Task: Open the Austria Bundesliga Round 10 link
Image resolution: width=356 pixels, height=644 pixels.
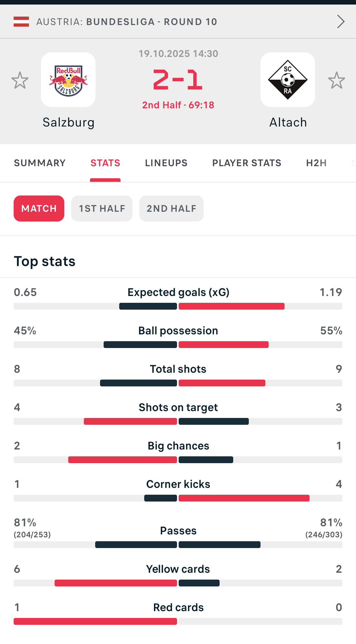Action: [127, 22]
